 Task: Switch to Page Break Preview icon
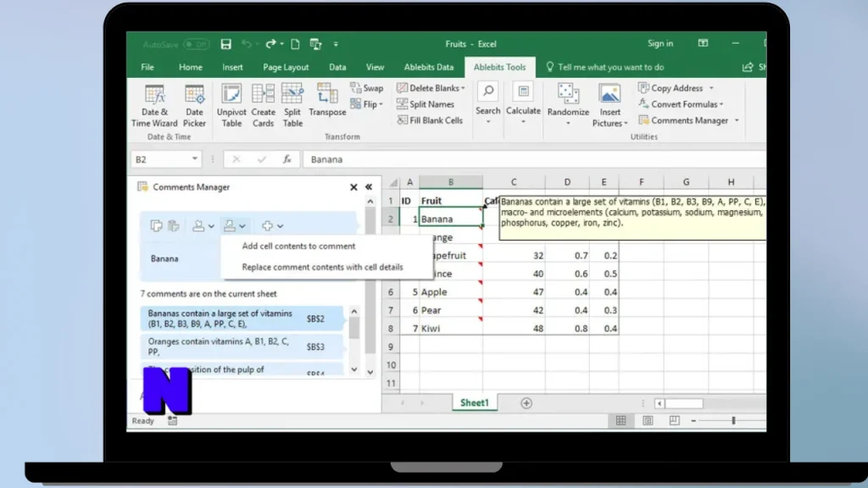[x=674, y=421]
